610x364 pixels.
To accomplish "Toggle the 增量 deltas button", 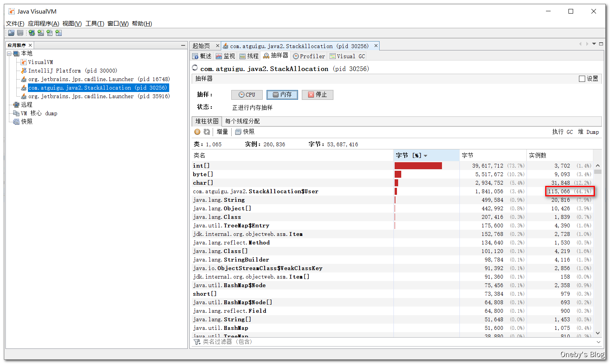I will 222,132.
